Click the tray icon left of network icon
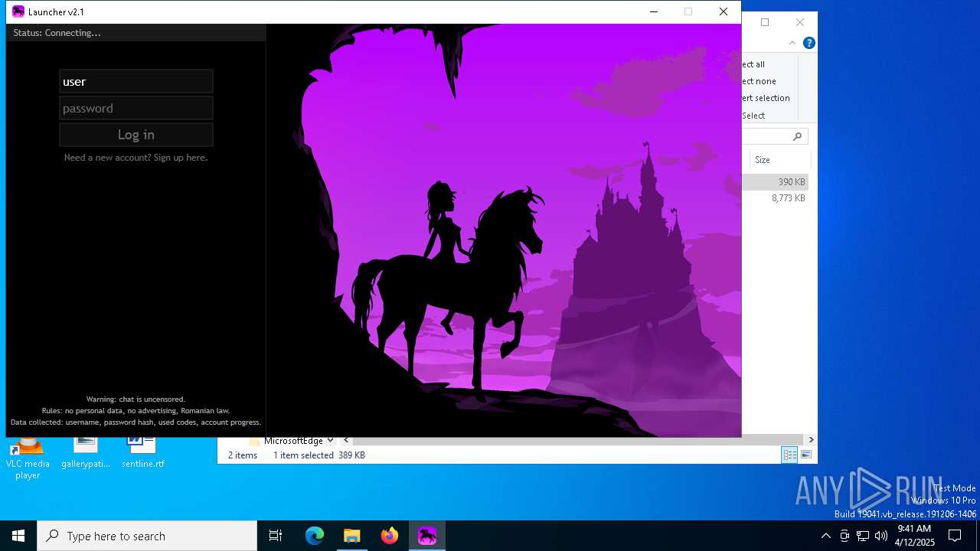Image resolution: width=980 pixels, height=551 pixels. pos(844,536)
